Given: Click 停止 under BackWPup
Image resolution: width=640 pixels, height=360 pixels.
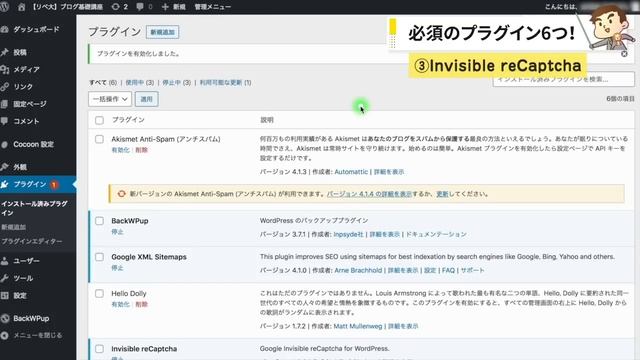Looking at the screenshot, I should click(x=117, y=231).
